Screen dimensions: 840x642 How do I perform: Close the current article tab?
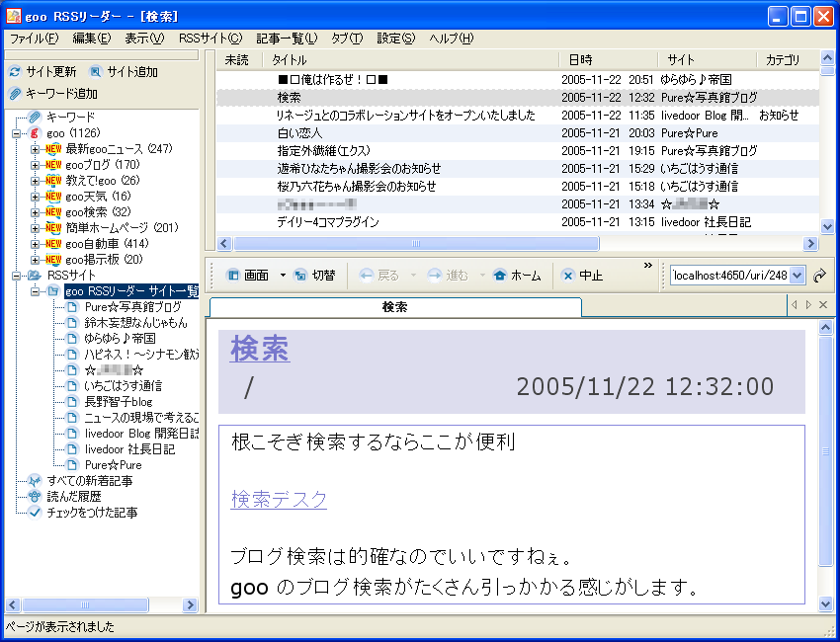(823, 304)
